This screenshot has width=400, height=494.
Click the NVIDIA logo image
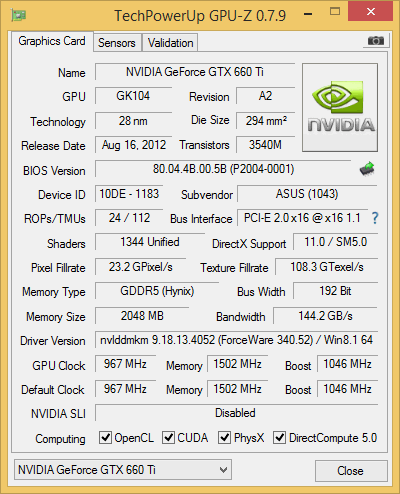click(x=340, y=107)
